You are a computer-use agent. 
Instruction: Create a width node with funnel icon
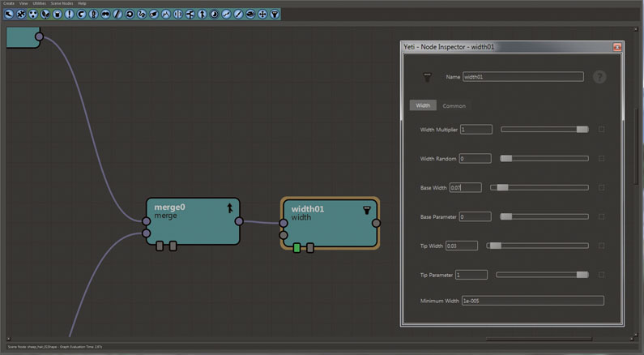click(275, 15)
